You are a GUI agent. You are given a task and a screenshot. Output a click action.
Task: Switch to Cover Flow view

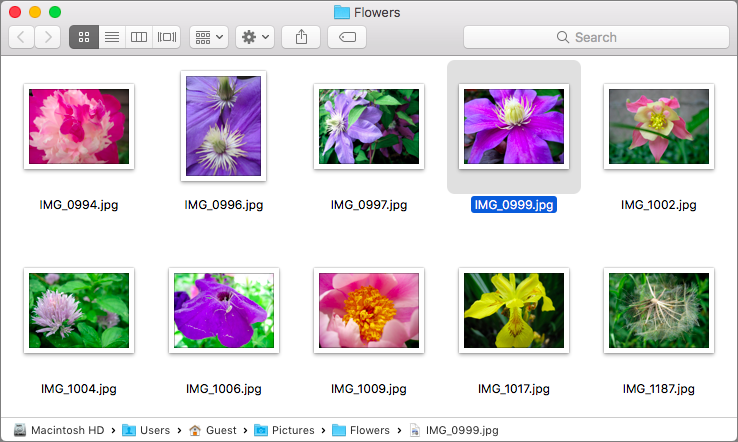[x=167, y=37]
